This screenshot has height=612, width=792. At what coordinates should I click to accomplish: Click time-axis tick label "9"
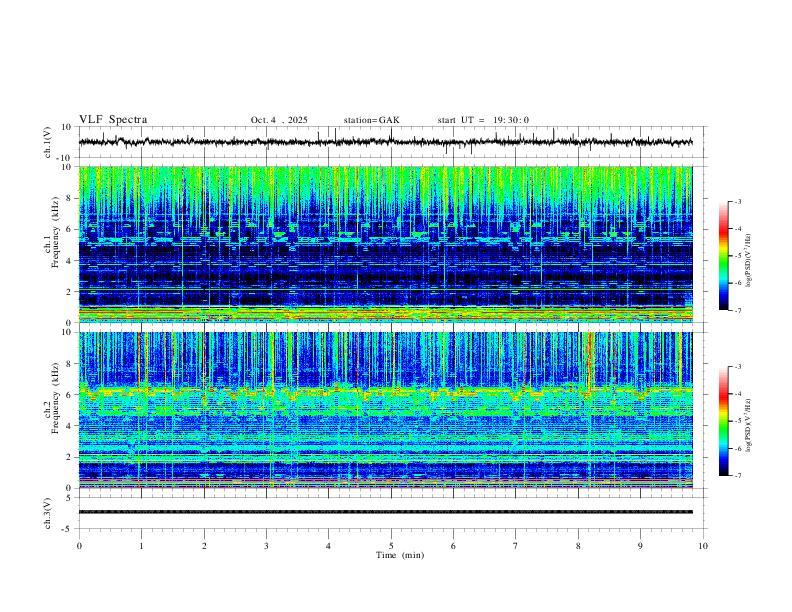click(x=640, y=546)
